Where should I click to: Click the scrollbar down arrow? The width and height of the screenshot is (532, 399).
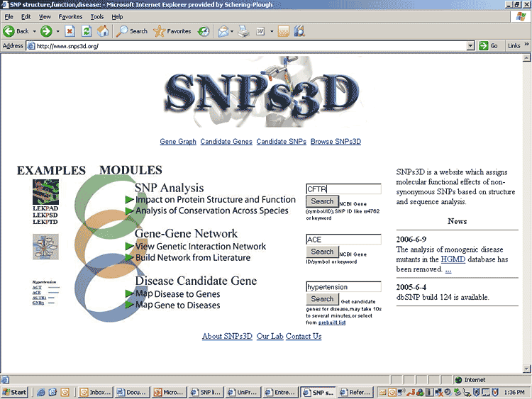(526, 369)
